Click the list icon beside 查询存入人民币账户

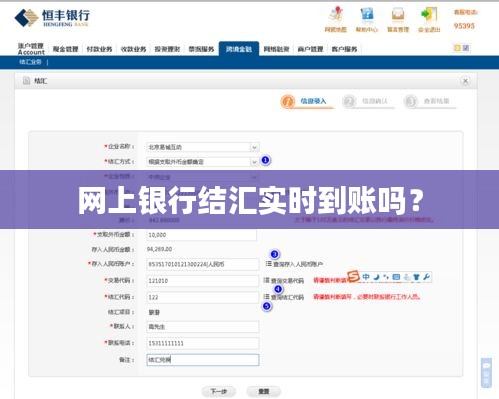pyautogui.click(x=268, y=264)
